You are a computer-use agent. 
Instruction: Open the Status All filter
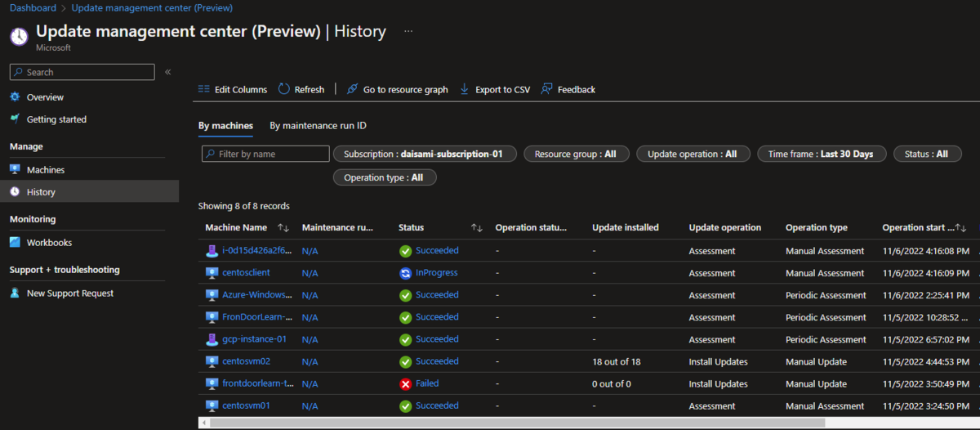tap(928, 154)
